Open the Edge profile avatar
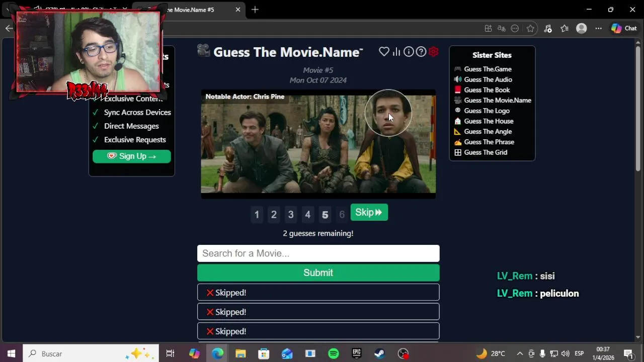644x362 pixels. coord(582,29)
